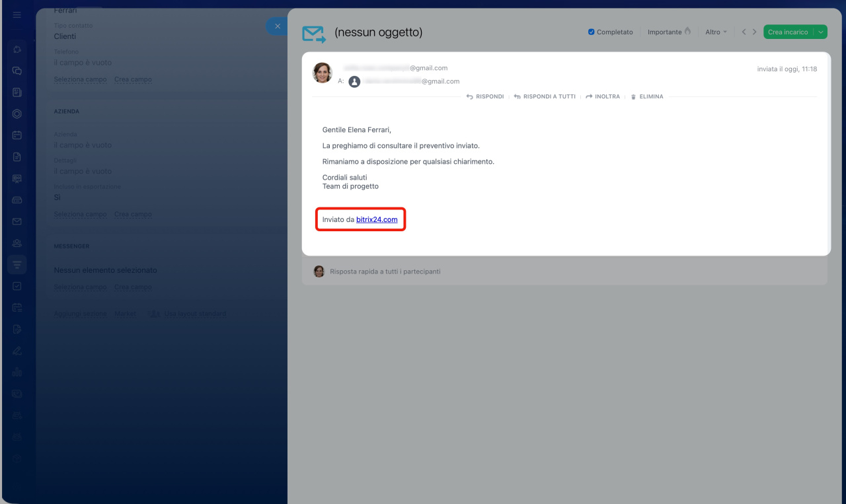Go to the next email arrow
The height and width of the screenshot is (504, 846).
[754, 32]
